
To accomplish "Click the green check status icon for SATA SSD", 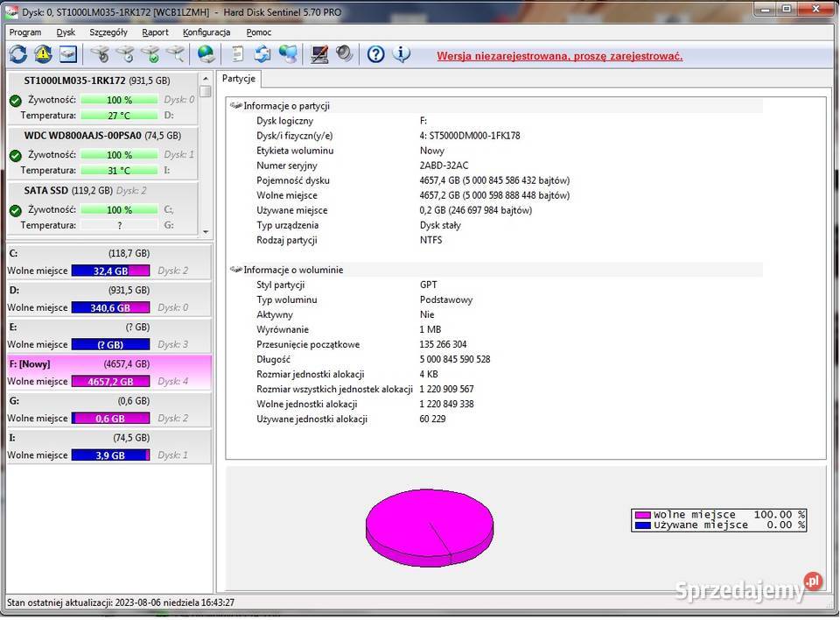I will [16, 210].
